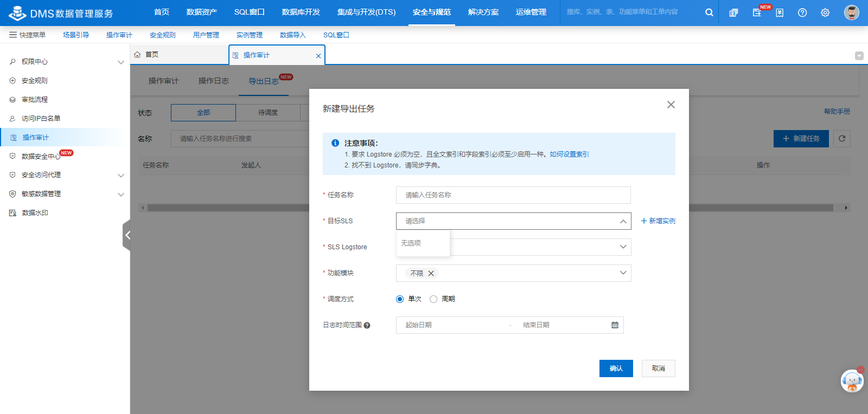Open the 功能模块 dropdown arrow

(x=623, y=273)
